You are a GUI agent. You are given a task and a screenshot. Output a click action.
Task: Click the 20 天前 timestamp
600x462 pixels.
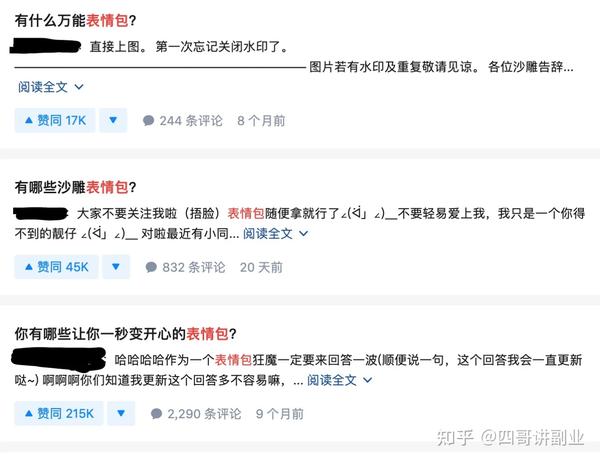(261, 267)
